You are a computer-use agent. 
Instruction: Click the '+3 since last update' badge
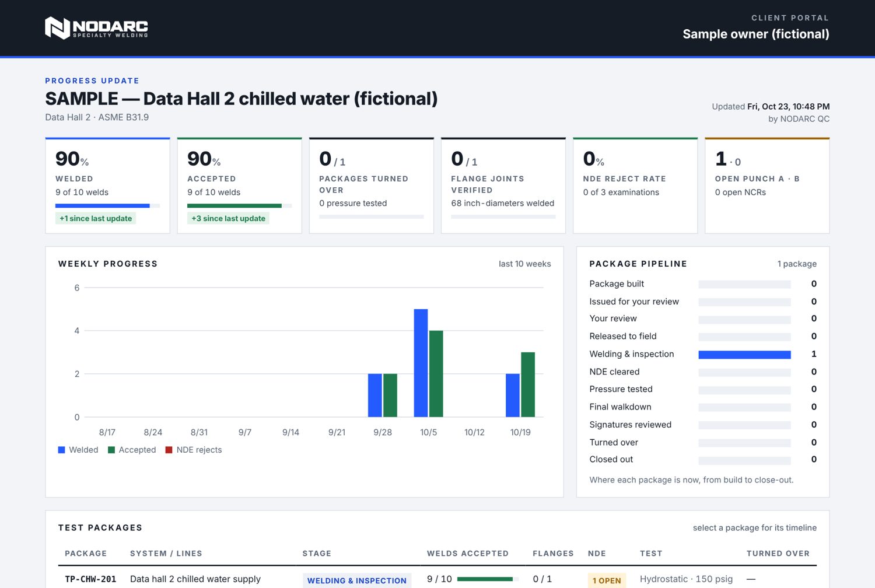click(x=228, y=218)
